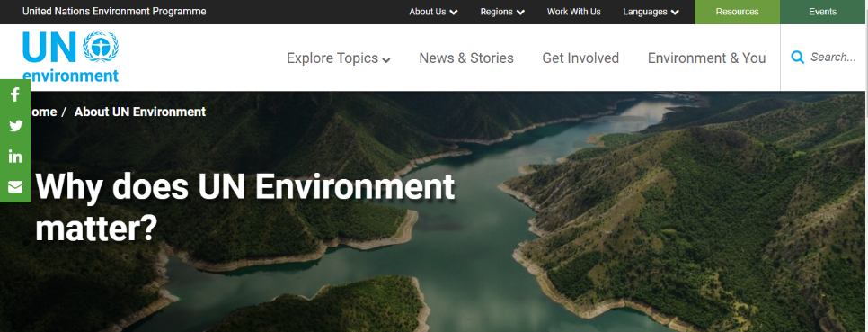Share page via email envelope icon
This screenshot has height=332, width=868.
pos(15,187)
